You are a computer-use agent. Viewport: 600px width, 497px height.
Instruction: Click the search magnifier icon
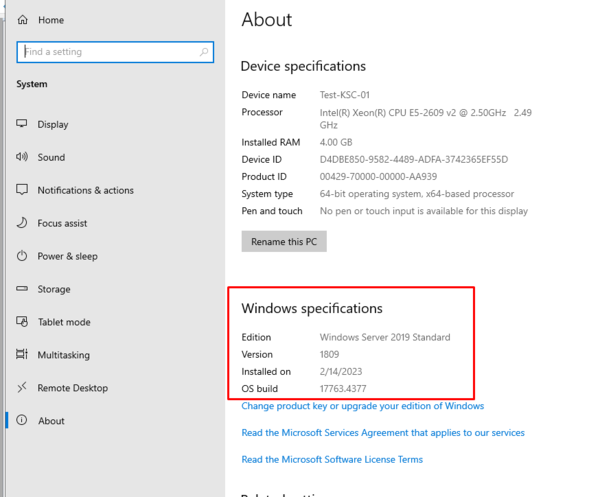[x=204, y=52]
